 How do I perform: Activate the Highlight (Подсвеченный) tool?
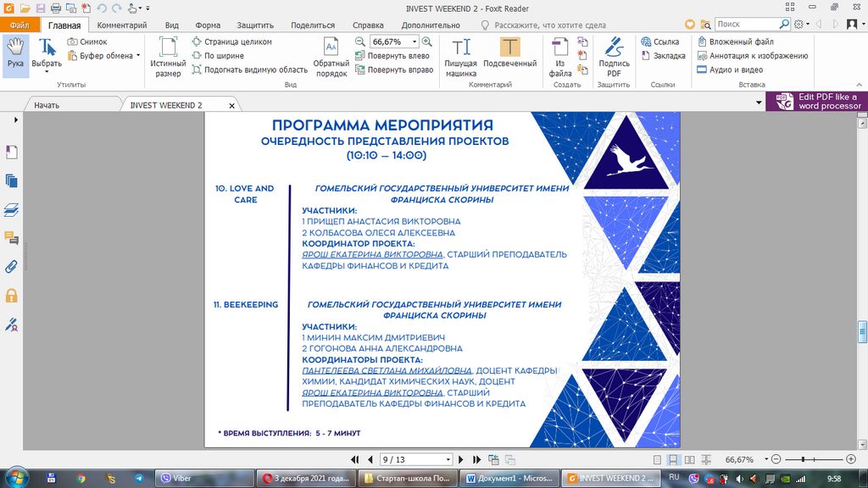(509, 57)
